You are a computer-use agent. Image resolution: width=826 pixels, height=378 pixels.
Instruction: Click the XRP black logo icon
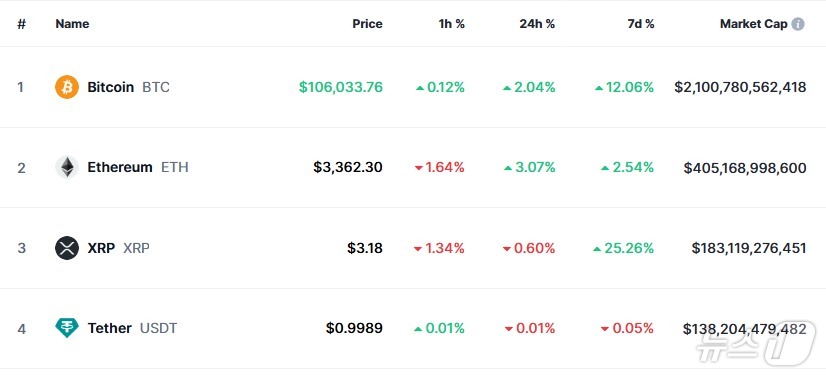(x=67, y=248)
